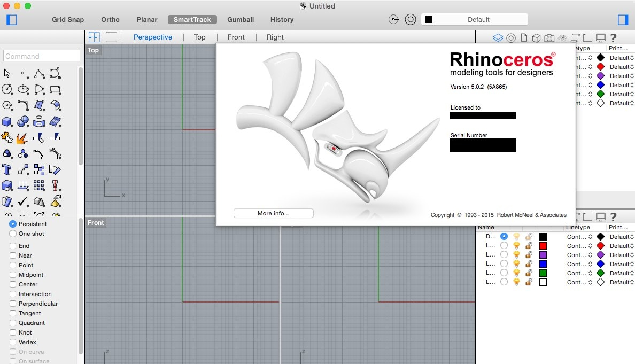The image size is (635, 364).
Task: Toggle Grid Snap in the toolbar
Action: 68,19
